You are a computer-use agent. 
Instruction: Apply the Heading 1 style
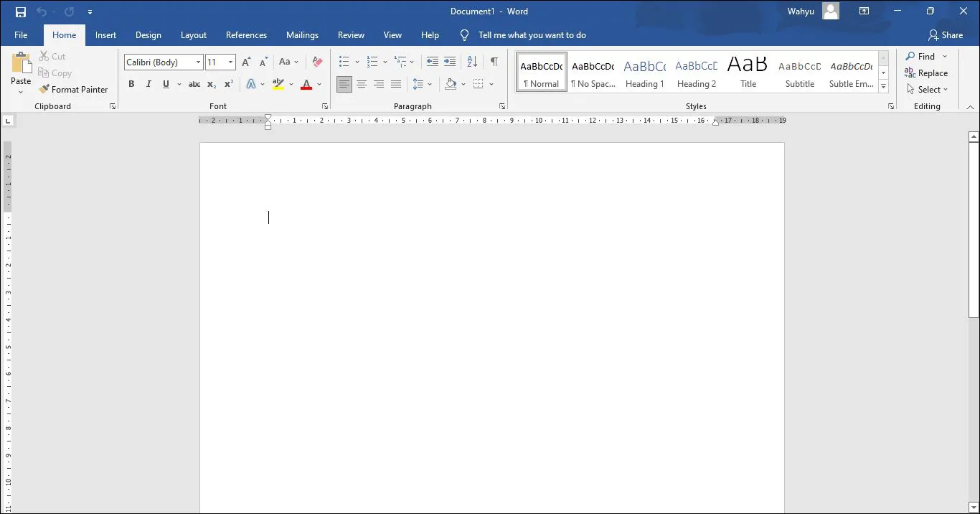pos(644,72)
